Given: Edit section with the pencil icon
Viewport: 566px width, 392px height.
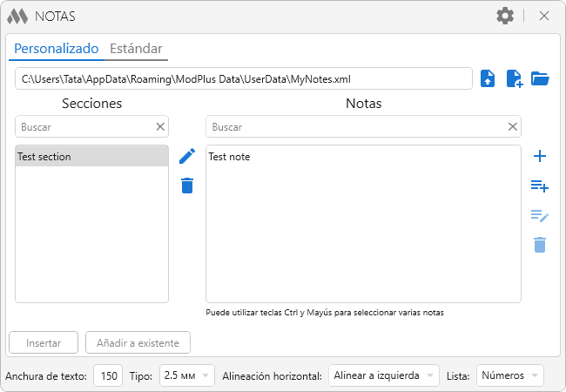Looking at the screenshot, I should (x=186, y=156).
